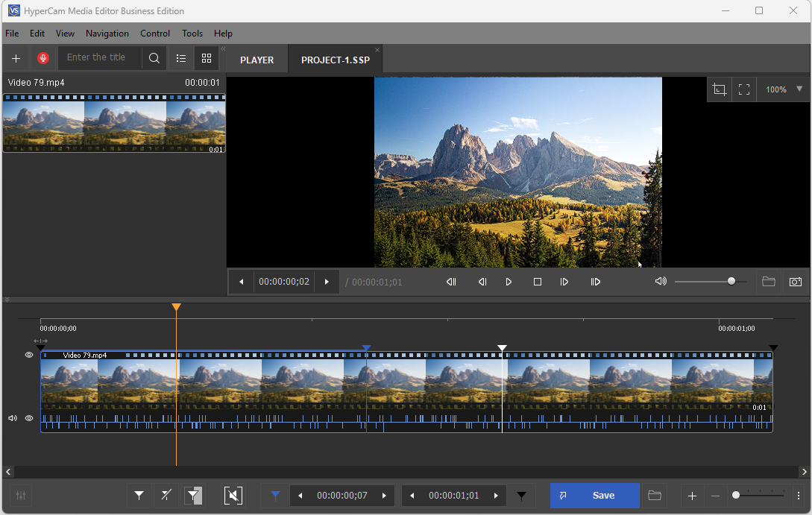The image size is (812, 515).
Task: Toggle video track visibility eye
Action: (29, 356)
